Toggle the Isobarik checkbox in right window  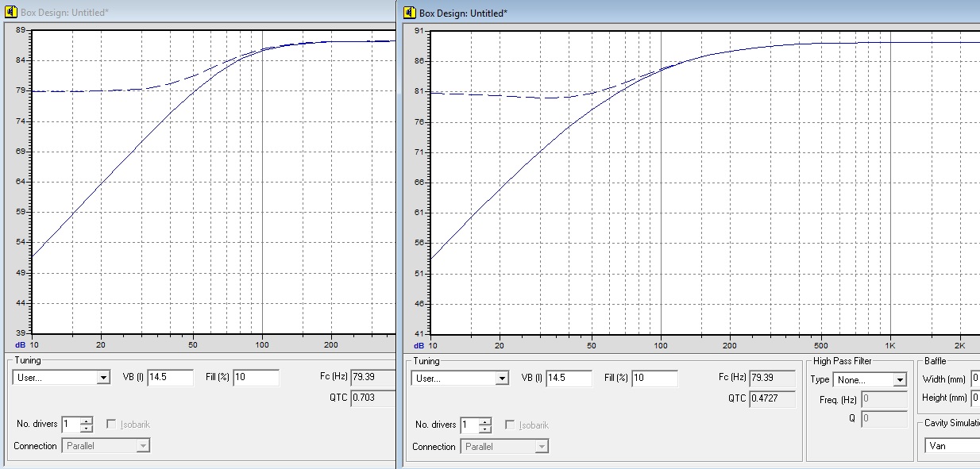point(511,425)
